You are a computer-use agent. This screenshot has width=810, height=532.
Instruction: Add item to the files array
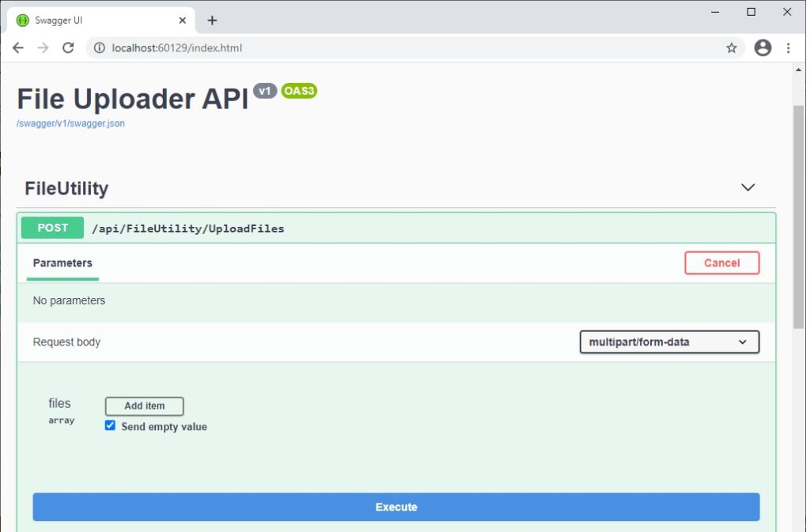pos(144,406)
